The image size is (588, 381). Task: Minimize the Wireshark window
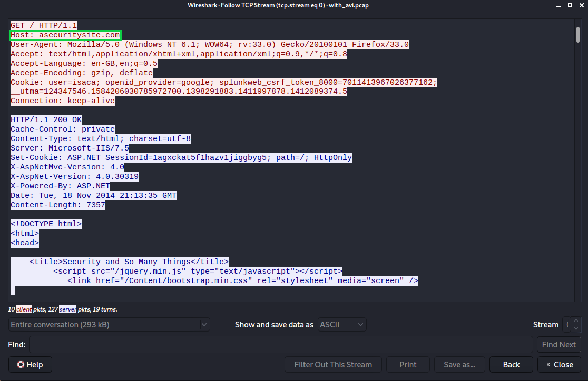[558, 5]
